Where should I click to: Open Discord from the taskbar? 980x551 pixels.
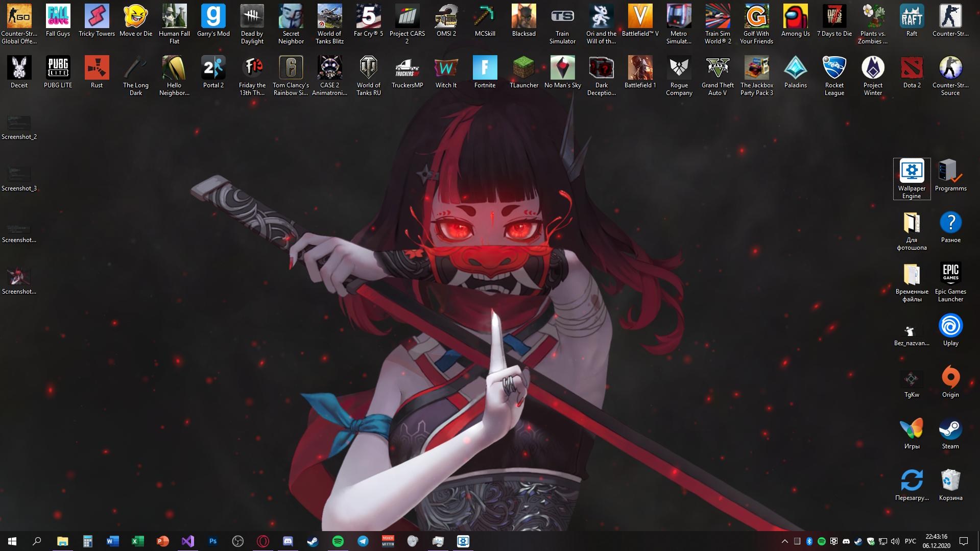click(x=288, y=541)
